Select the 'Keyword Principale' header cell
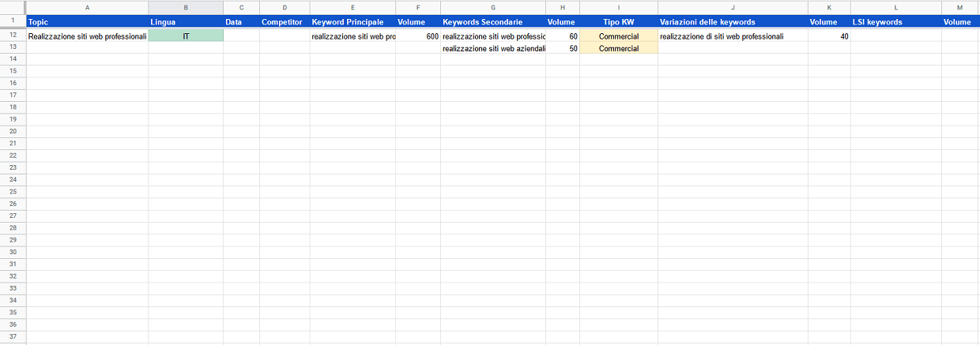The height and width of the screenshot is (345, 980). [x=352, y=22]
